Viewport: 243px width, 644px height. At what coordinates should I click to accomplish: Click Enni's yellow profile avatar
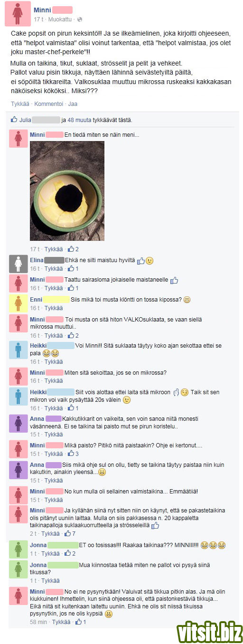pyautogui.click(x=18, y=304)
